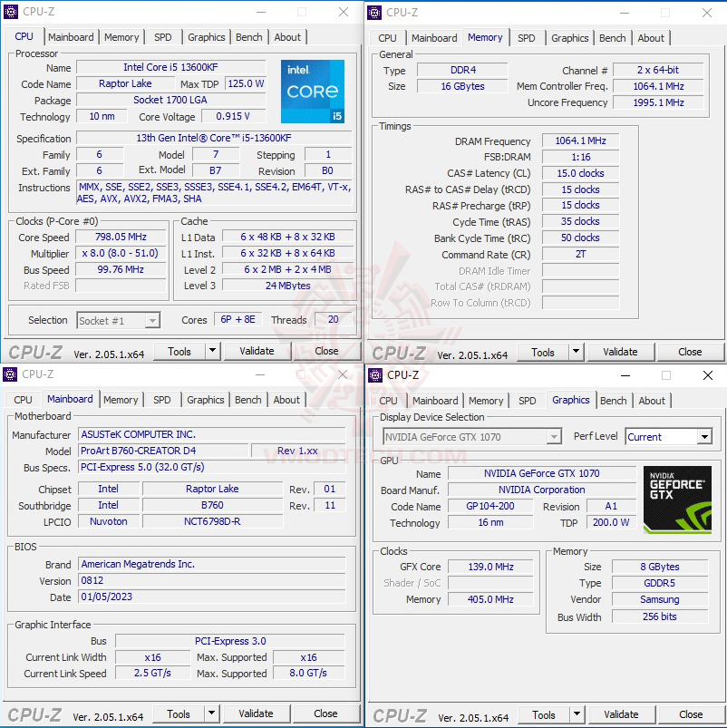The image size is (727, 728).
Task: Select CPU tab in the Mainboard window
Action: tap(23, 400)
